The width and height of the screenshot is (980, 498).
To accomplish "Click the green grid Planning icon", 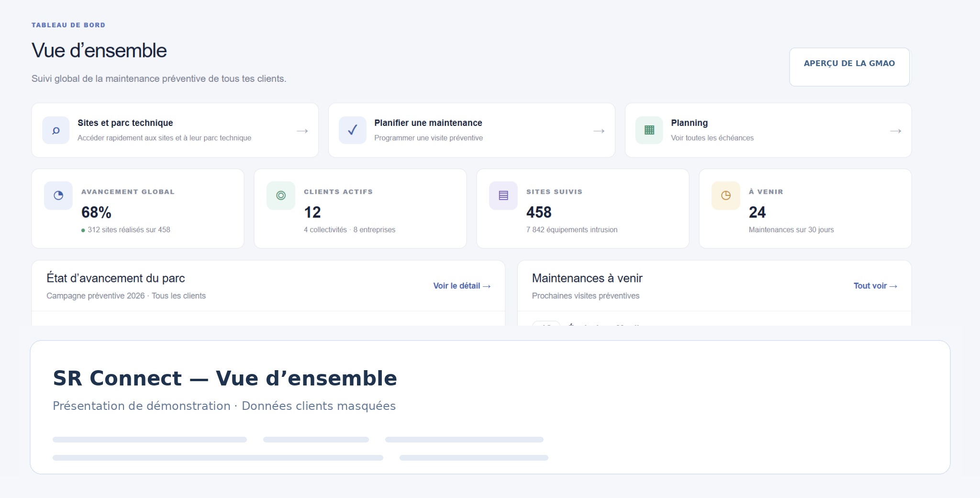I will 649,130.
